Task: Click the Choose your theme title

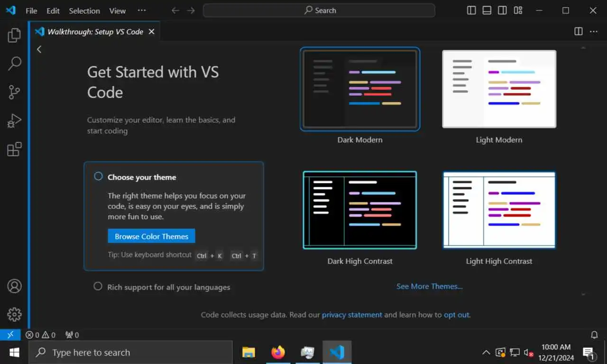Action: point(142,177)
